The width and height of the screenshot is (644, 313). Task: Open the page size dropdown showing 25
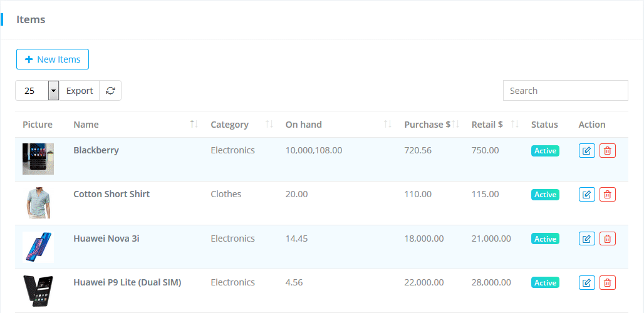[x=53, y=91]
